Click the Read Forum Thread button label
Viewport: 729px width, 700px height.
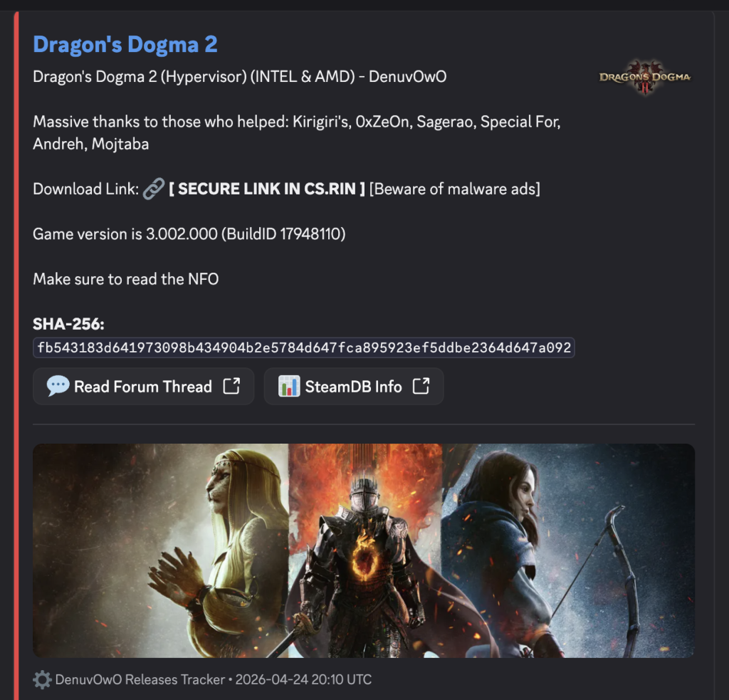(x=142, y=387)
